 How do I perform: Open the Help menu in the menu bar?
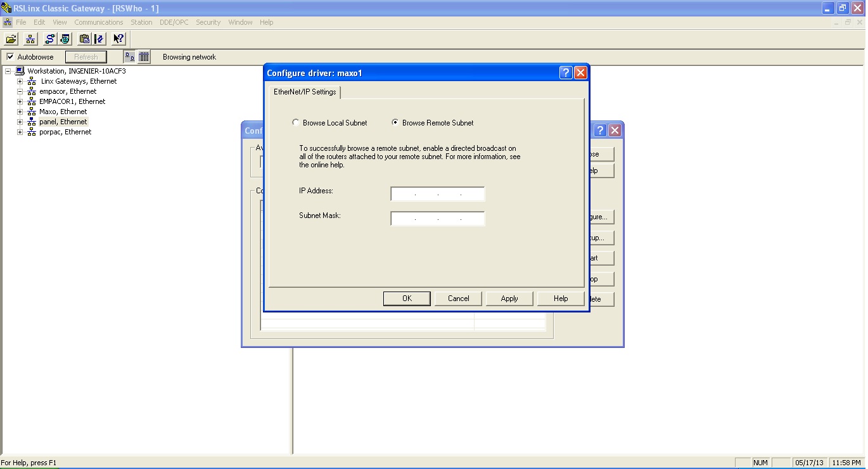click(266, 22)
